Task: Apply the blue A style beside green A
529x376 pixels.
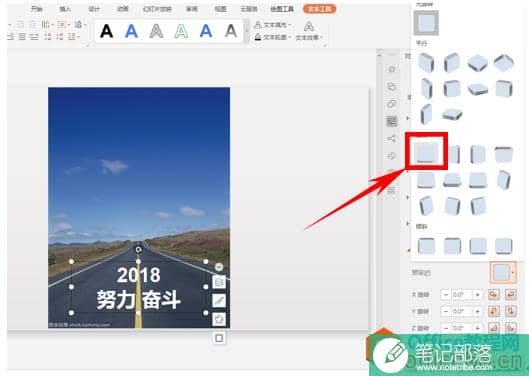Action: tap(206, 31)
